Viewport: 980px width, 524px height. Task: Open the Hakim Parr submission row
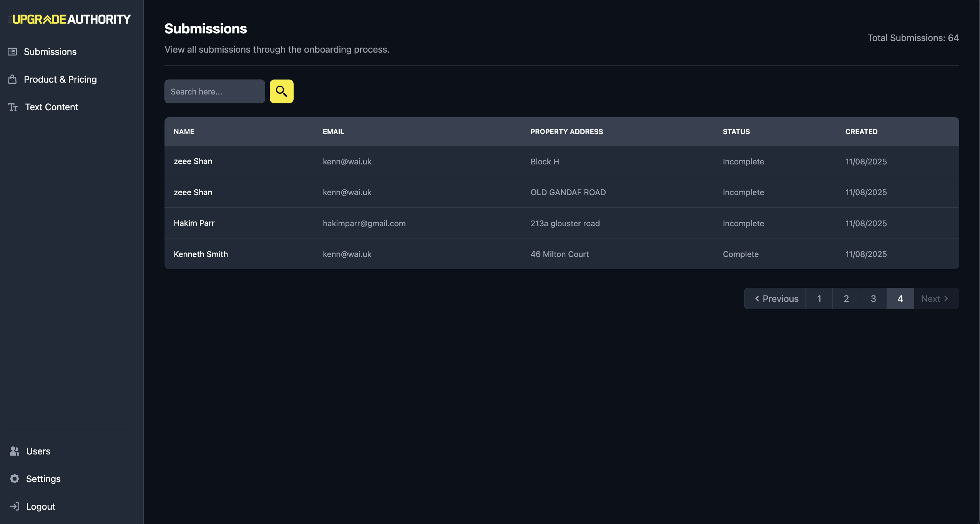pos(194,223)
